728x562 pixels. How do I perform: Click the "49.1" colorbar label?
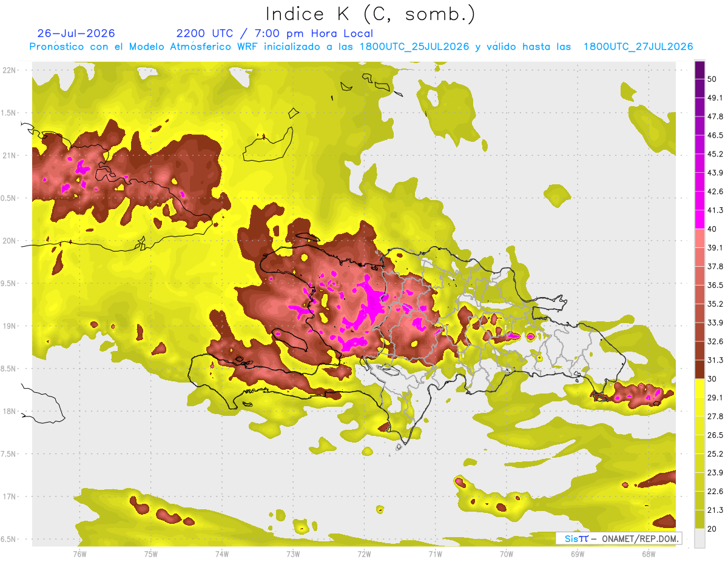715,98
